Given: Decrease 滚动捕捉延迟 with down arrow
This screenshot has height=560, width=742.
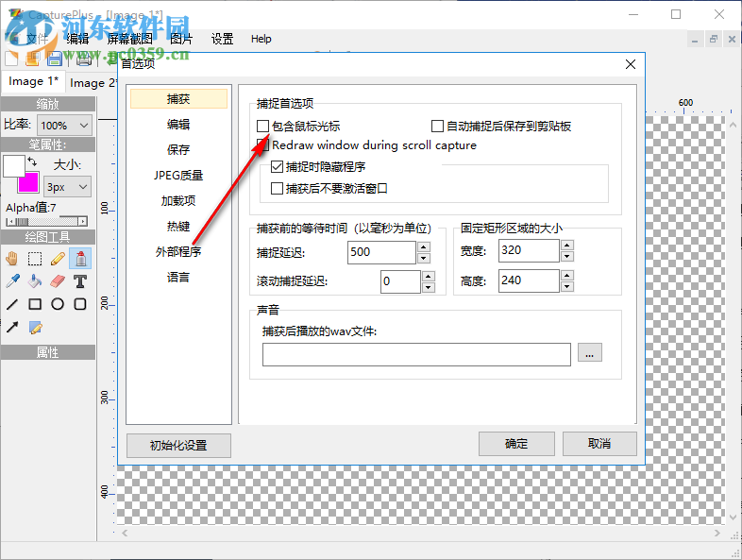Looking at the screenshot, I should [429, 287].
